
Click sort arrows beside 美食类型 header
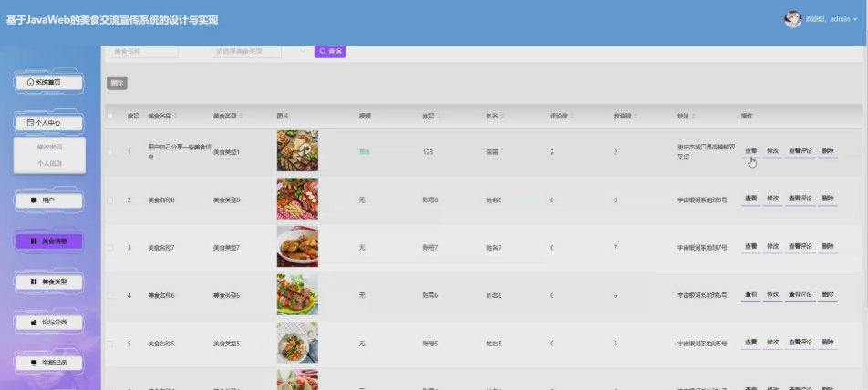pyautogui.click(x=242, y=116)
